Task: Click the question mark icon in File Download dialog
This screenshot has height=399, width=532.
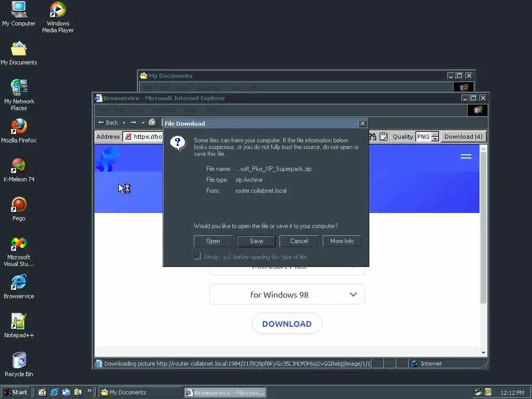Action: pos(178,143)
